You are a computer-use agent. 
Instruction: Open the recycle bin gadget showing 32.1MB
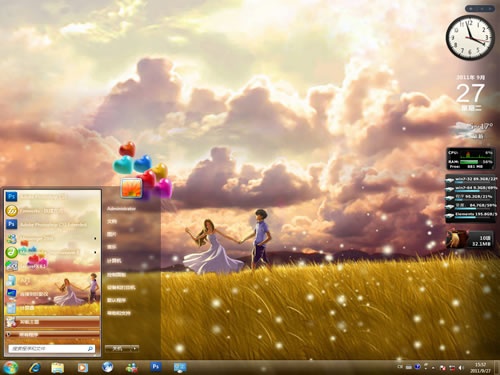[x=470, y=240]
